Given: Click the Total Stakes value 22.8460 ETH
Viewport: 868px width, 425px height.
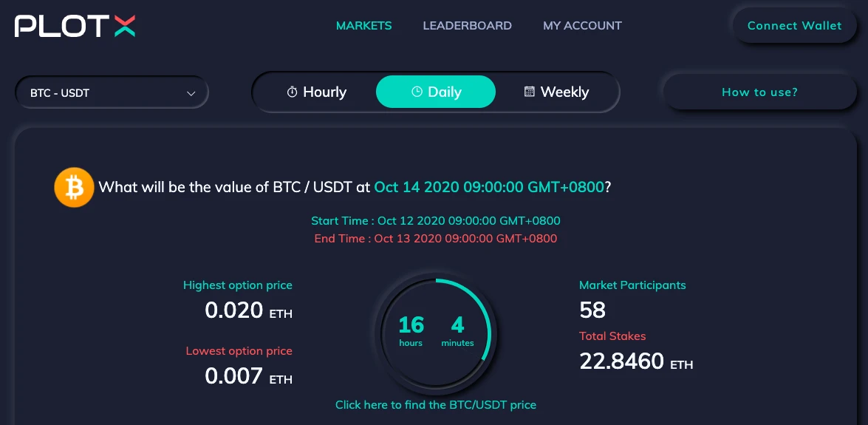Looking at the screenshot, I should [635, 361].
